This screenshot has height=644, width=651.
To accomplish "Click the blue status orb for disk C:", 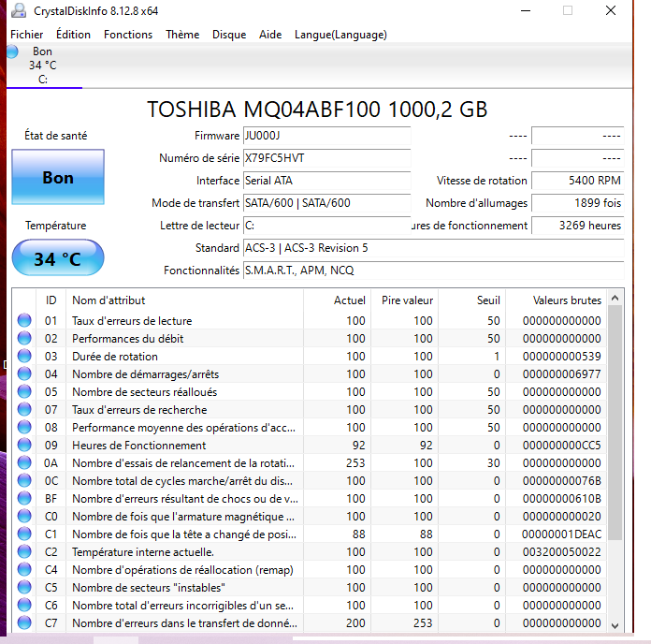I will pos(12,51).
